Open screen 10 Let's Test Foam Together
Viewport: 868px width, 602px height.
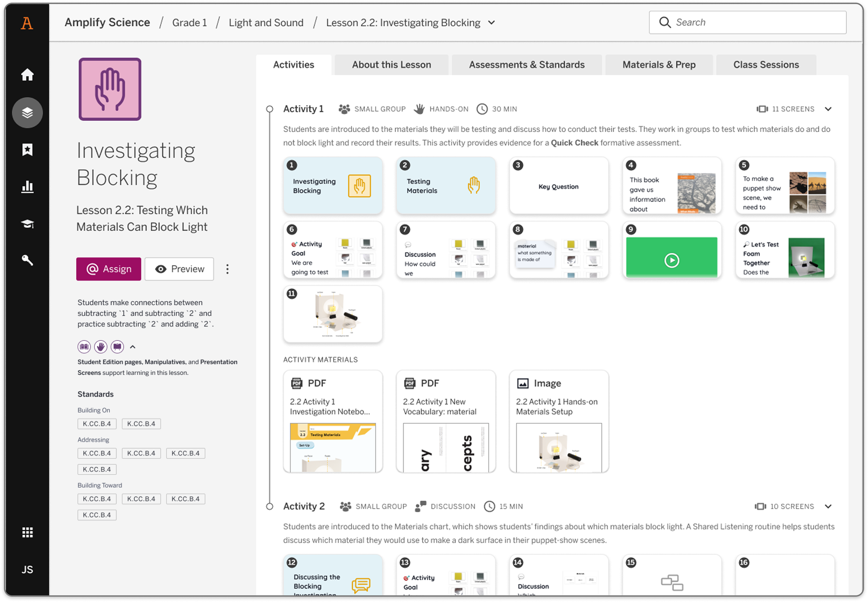tap(785, 250)
